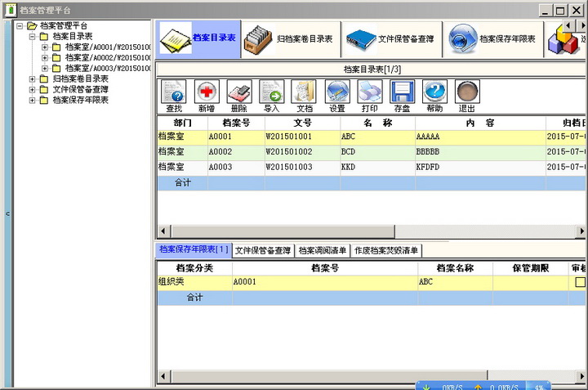Select cell KKD in name column
This screenshot has height=390, width=588.
(x=377, y=168)
